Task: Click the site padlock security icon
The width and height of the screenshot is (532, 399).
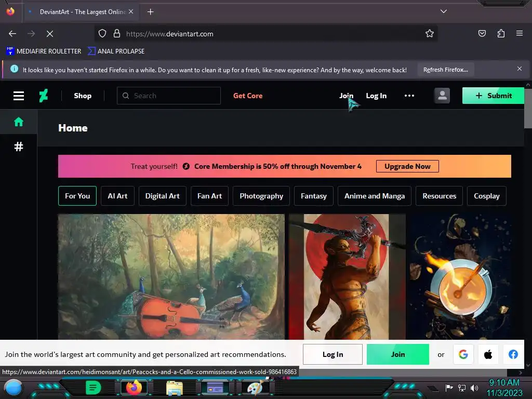Action: click(x=117, y=34)
